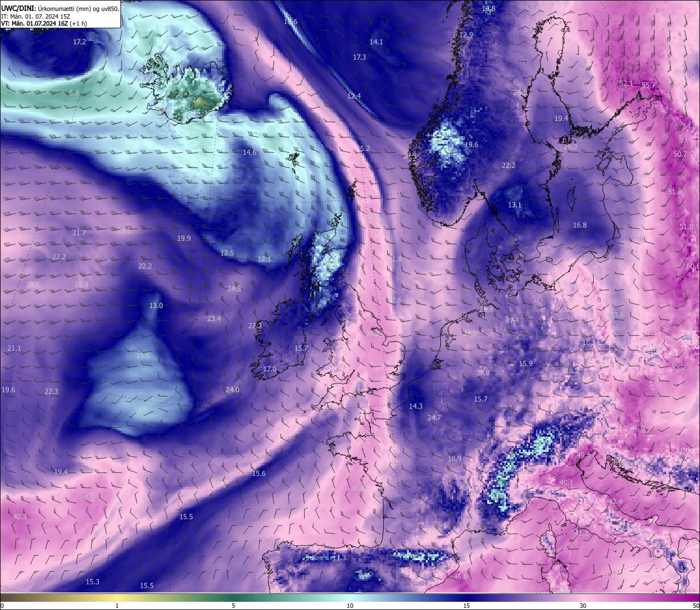This screenshot has width=700, height=610.
Task: Click the map value "15.9"
Action: tap(526, 364)
